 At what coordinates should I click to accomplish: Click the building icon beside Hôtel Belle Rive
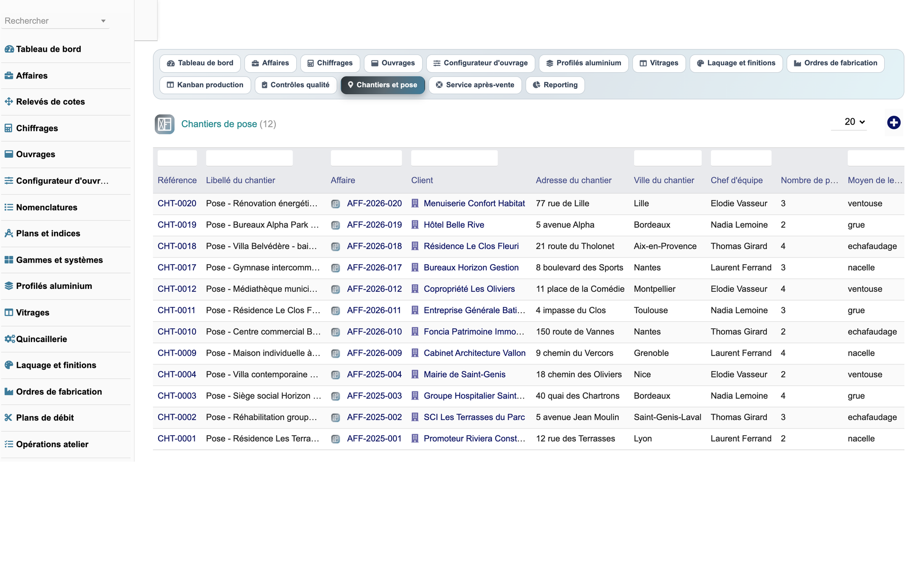click(x=415, y=225)
